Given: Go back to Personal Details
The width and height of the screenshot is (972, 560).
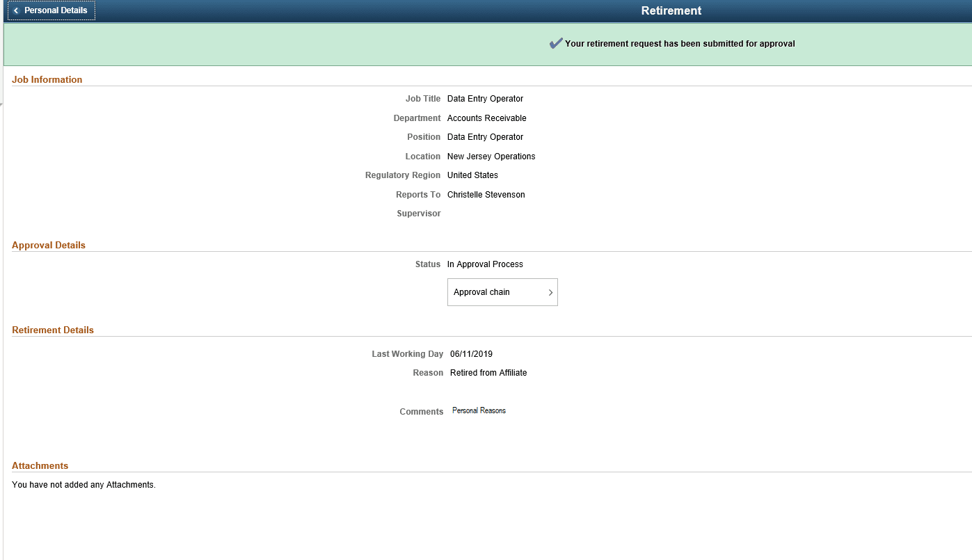Looking at the screenshot, I should (x=51, y=10).
